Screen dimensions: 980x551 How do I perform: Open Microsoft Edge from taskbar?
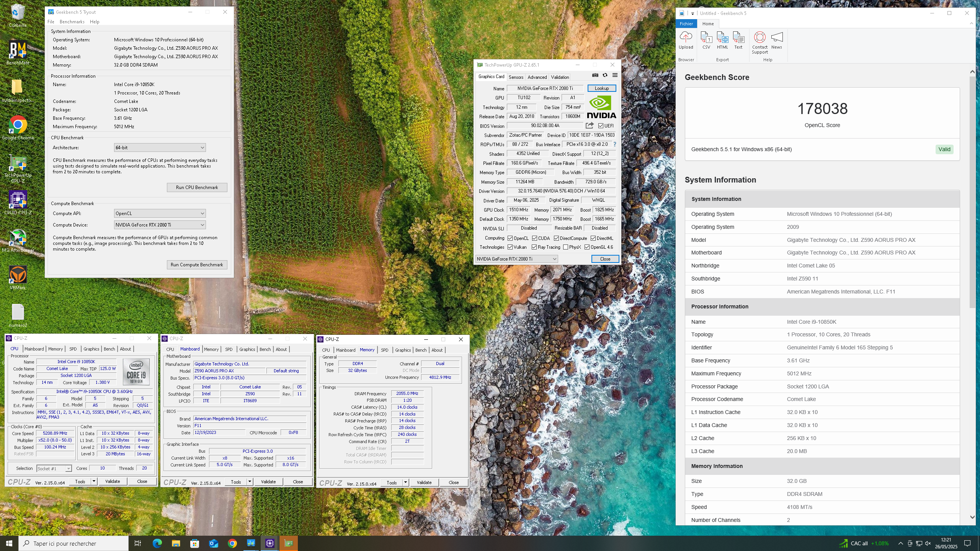click(157, 543)
